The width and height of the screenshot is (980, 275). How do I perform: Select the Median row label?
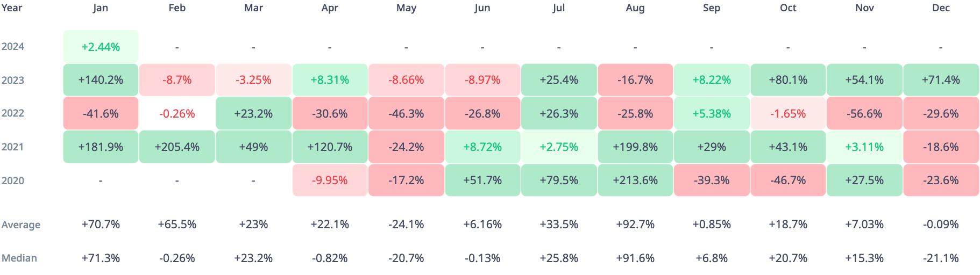19,258
